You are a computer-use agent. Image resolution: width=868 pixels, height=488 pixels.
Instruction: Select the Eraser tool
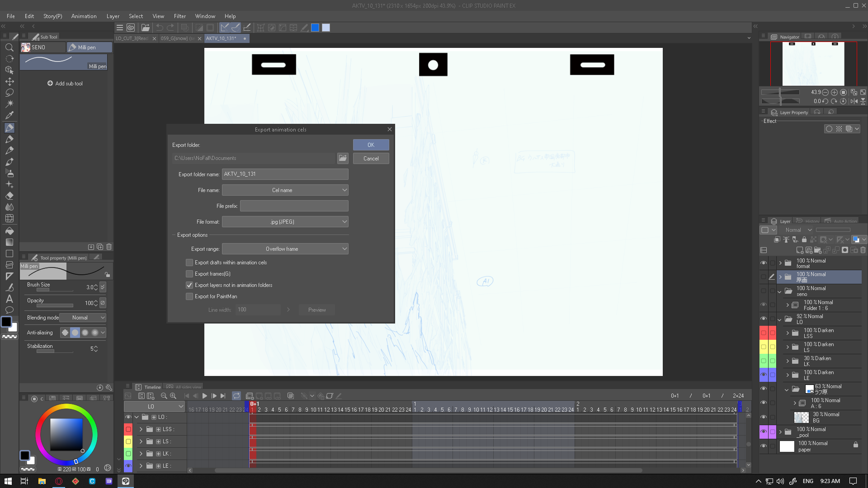coord(9,196)
